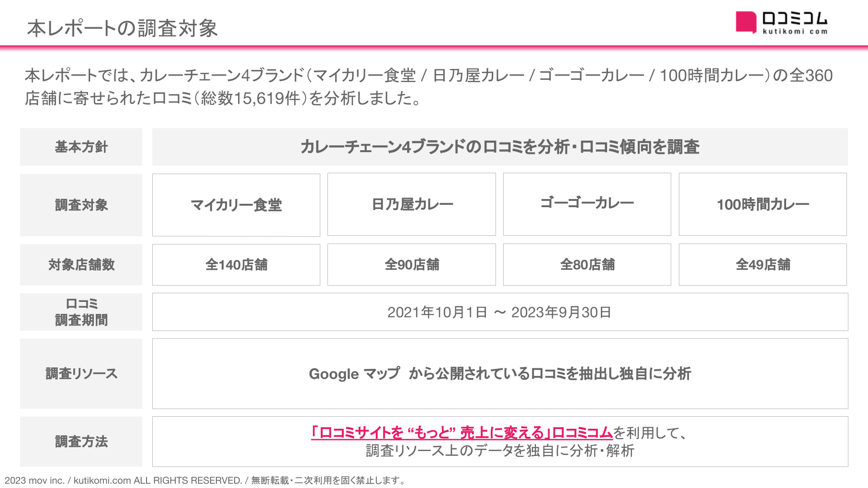This screenshot has width=868, height=488.
Task: Click the 全80店舗 cell
Action: (x=587, y=265)
